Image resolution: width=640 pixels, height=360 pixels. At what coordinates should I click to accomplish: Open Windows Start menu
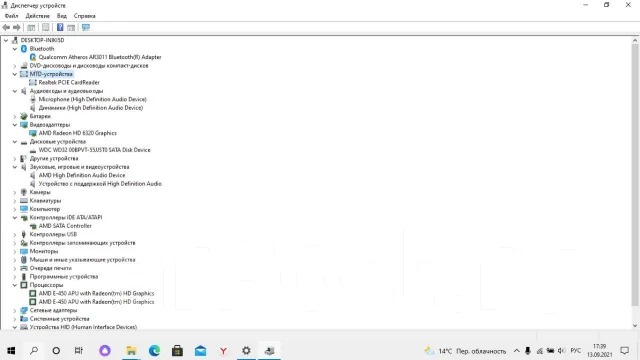(11, 351)
